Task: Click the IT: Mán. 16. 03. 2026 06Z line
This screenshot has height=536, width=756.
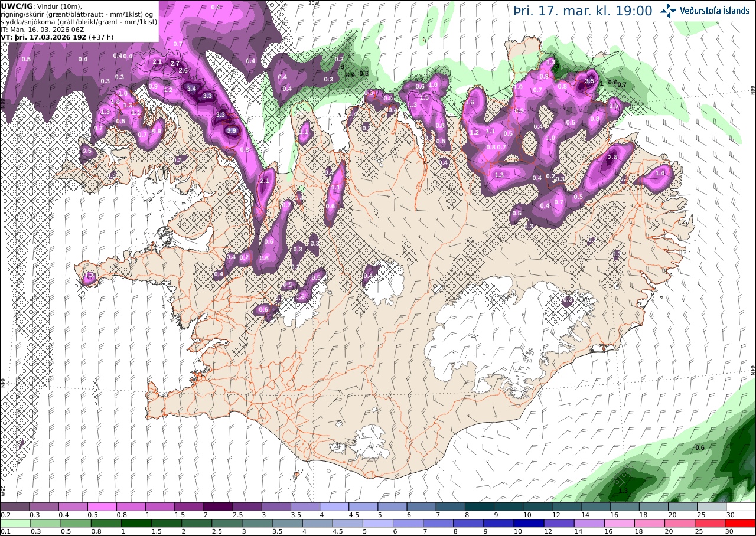Action: point(43,29)
